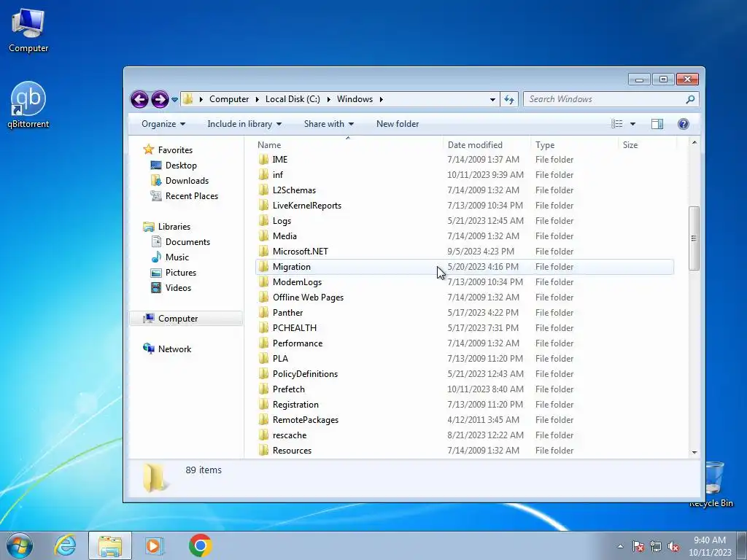Select the inf folder icon
The image size is (747, 560).
[x=263, y=175]
